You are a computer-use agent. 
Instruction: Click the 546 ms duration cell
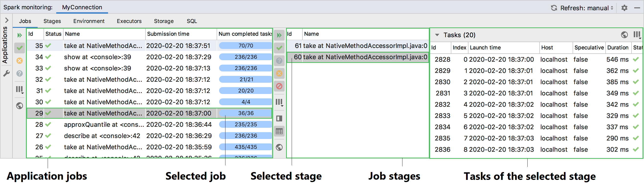tap(617, 59)
